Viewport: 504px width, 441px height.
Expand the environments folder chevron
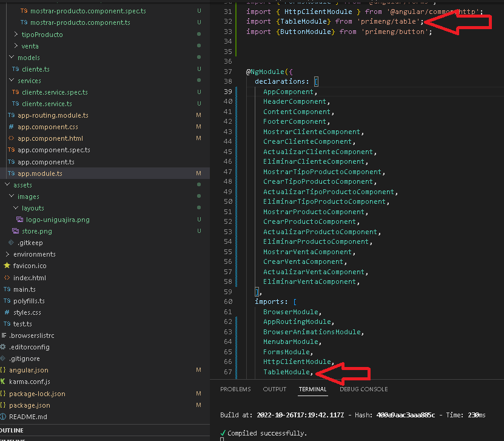click(x=7, y=254)
